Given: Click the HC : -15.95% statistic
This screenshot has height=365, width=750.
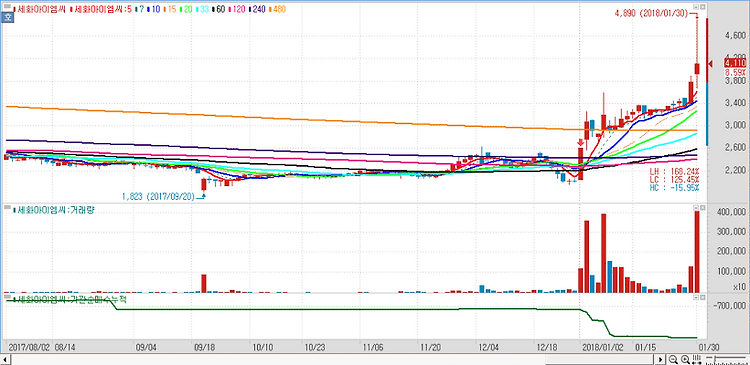Looking at the screenshot, I should 674,188.
